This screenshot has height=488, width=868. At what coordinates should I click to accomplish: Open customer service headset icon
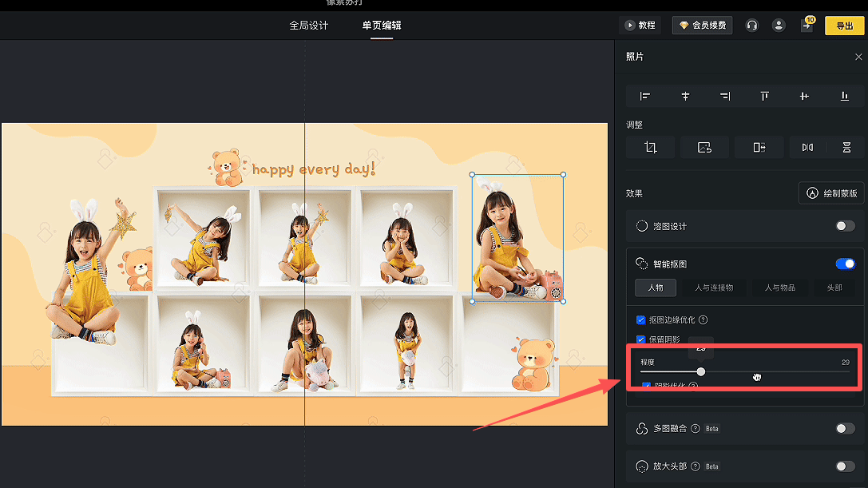(x=751, y=26)
